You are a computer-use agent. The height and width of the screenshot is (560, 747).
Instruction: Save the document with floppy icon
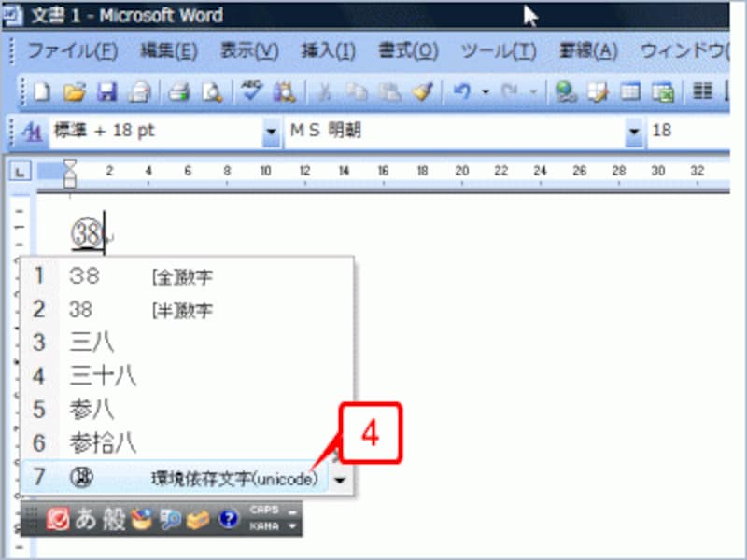pyautogui.click(x=106, y=91)
